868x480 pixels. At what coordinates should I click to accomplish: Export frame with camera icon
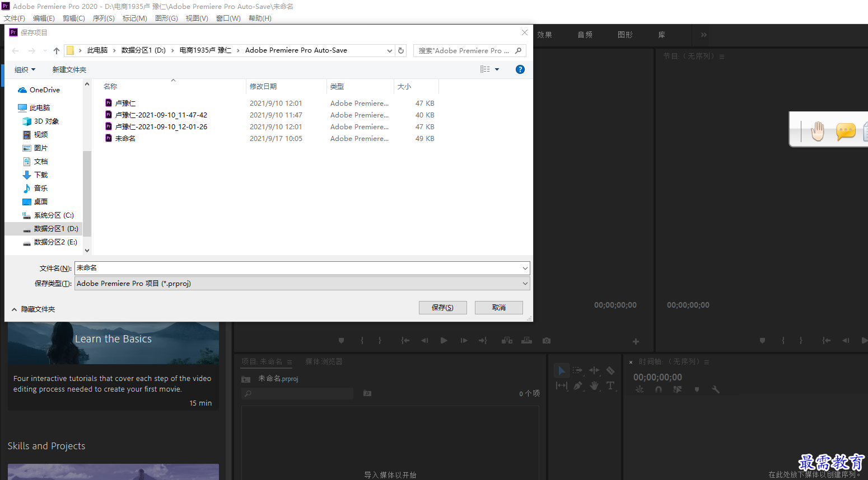(547, 340)
